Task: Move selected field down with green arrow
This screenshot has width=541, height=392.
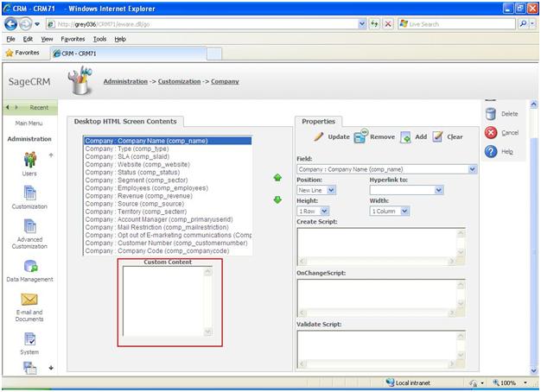Action: click(277, 199)
